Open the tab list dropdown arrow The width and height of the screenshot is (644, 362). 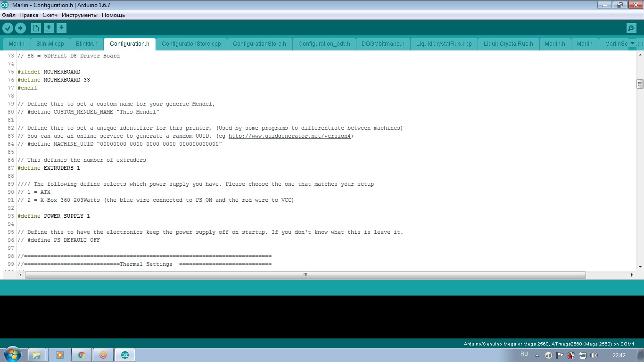click(x=632, y=43)
